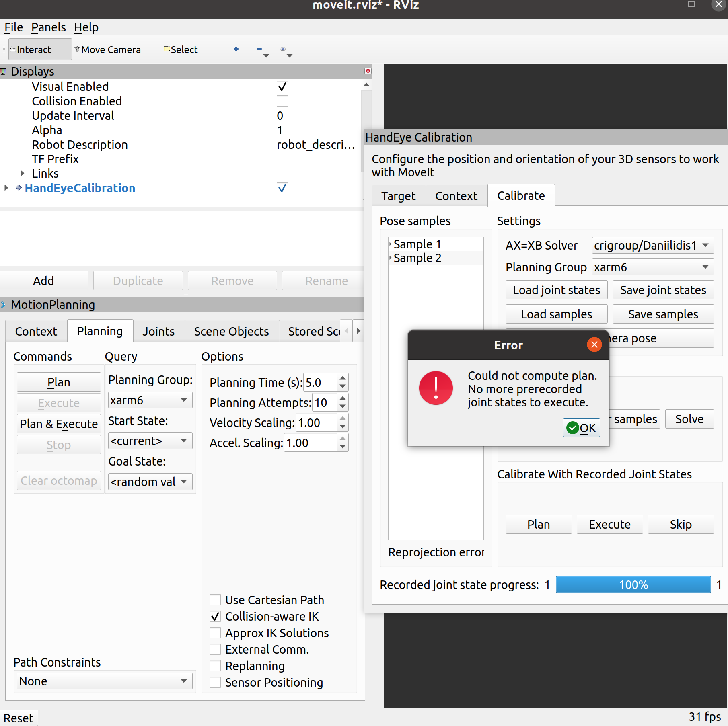
Task: Click Skip in recorded joint states
Action: coord(681,524)
